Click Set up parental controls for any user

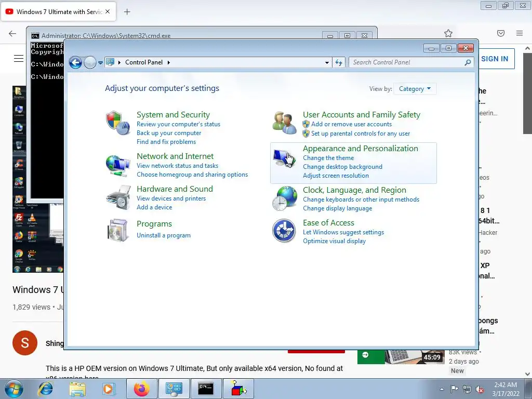point(361,134)
